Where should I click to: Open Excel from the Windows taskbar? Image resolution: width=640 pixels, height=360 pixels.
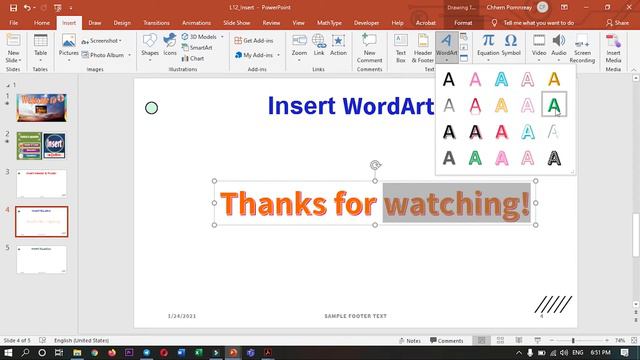(198, 353)
